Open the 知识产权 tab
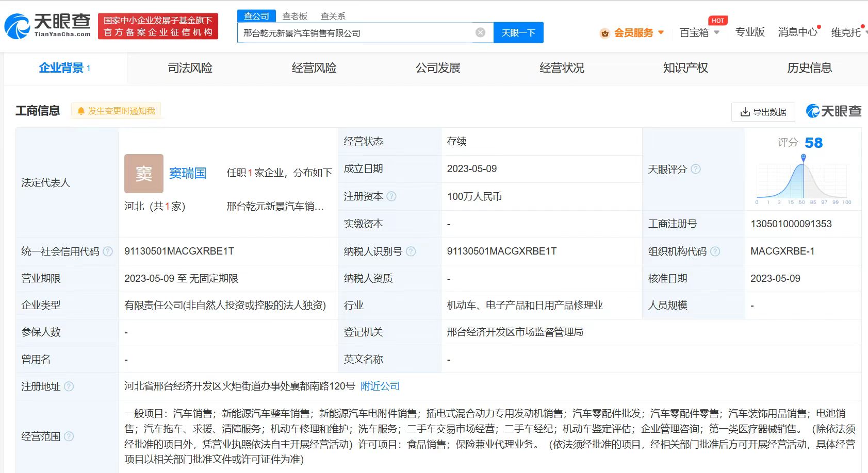This screenshot has height=473, width=868. tap(685, 68)
